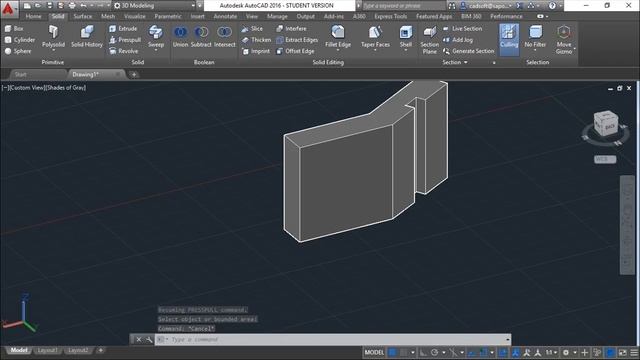Click the Custom View viewport label

pos(27,88)
